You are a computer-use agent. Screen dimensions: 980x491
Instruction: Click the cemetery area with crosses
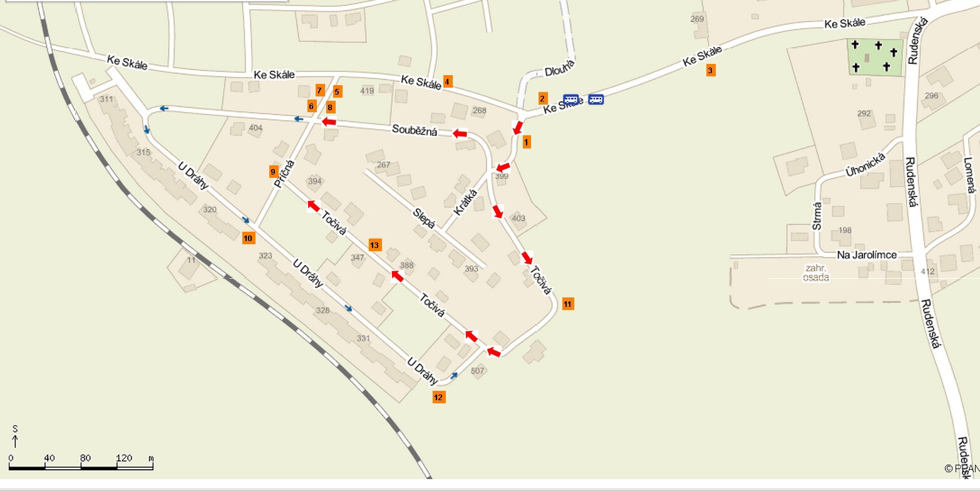876,56
